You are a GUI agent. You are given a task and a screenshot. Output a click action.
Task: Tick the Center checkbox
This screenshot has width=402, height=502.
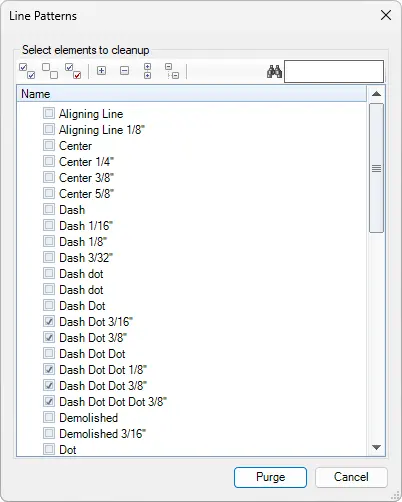(49, 145)
